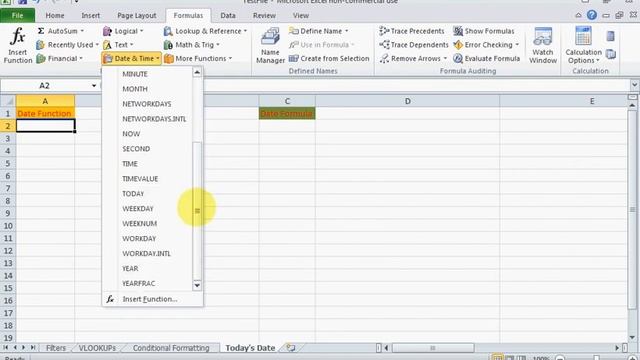This screenshot has height=360, width=640.
Task: Select column D header
Action: point(407,101)
